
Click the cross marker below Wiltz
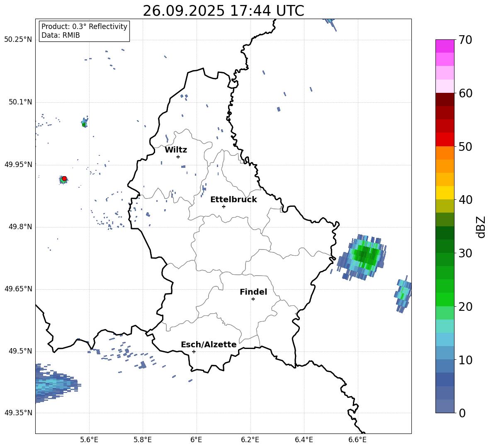(178, 157)
